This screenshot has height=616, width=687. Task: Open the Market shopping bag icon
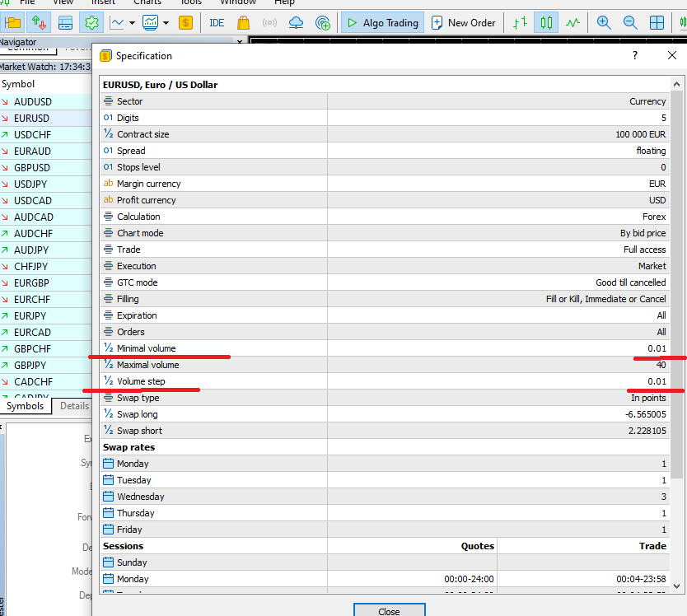click(x=243, y=23)
